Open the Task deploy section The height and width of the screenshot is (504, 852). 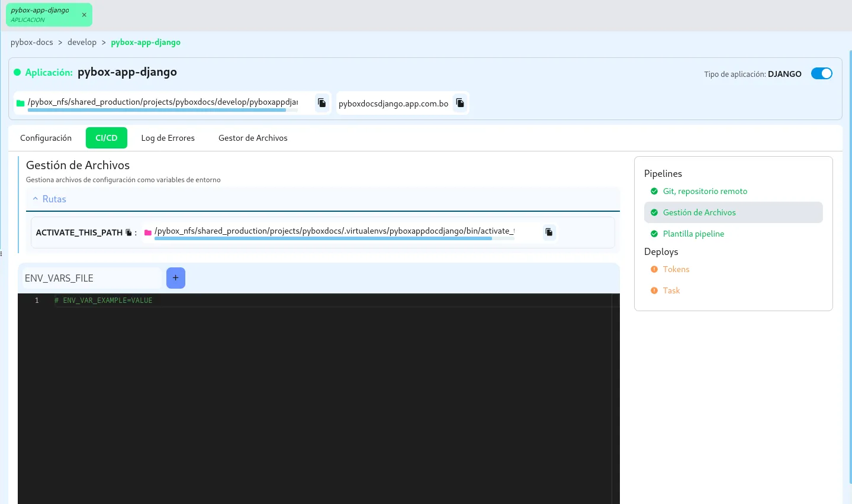[x=734, y=290]
